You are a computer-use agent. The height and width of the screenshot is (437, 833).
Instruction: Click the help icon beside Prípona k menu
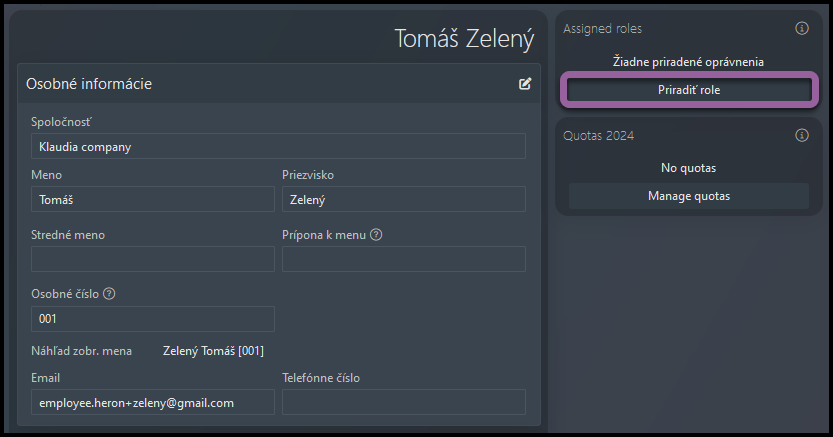[376, 235]
